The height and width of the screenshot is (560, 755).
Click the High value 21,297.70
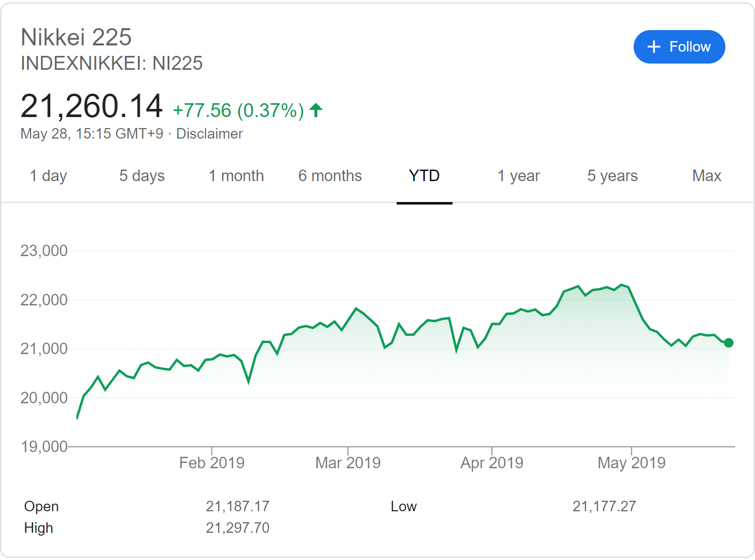click(237, 528)
